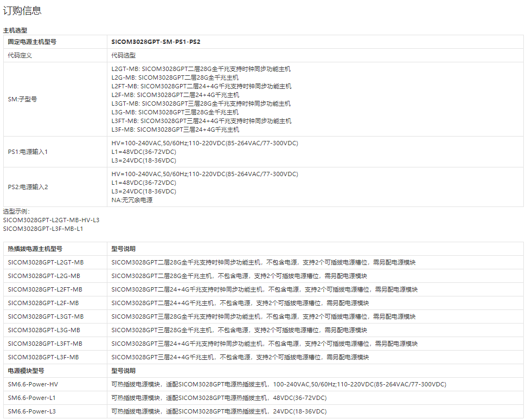The height and width of the screenshot is (420, 526).
Task: Click the 主机选型 section title
Action: (x=15, y=30)
